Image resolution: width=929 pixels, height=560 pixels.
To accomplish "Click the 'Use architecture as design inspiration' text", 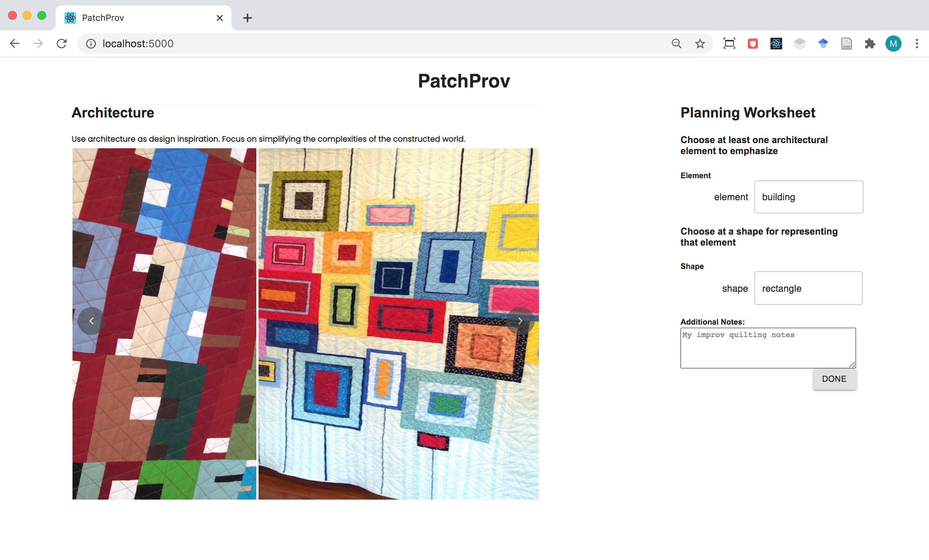I will coord(268,139).
